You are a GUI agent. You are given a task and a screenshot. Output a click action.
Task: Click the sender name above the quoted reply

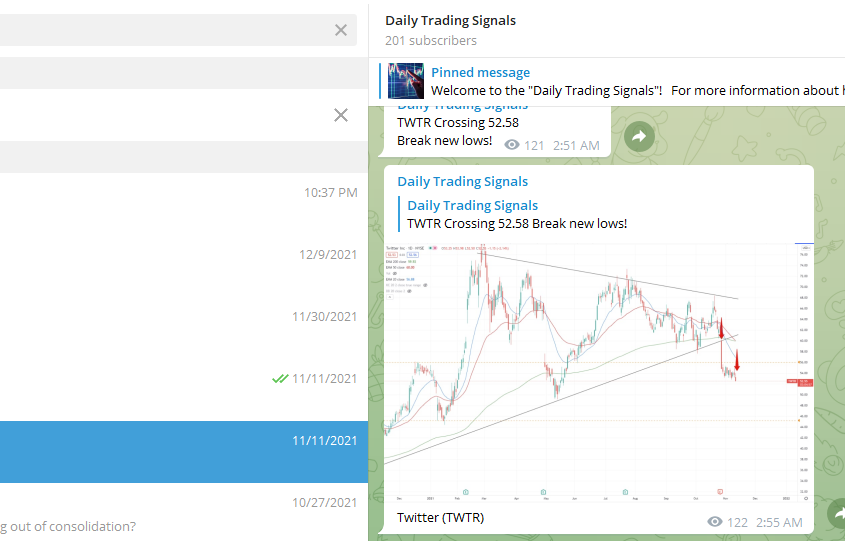(x=463, y=181)
